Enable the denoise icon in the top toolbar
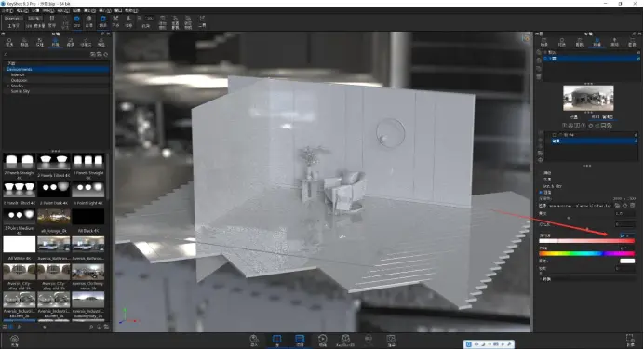The width and height of the screenshot is (644, 349). click(x=89, y=20)
